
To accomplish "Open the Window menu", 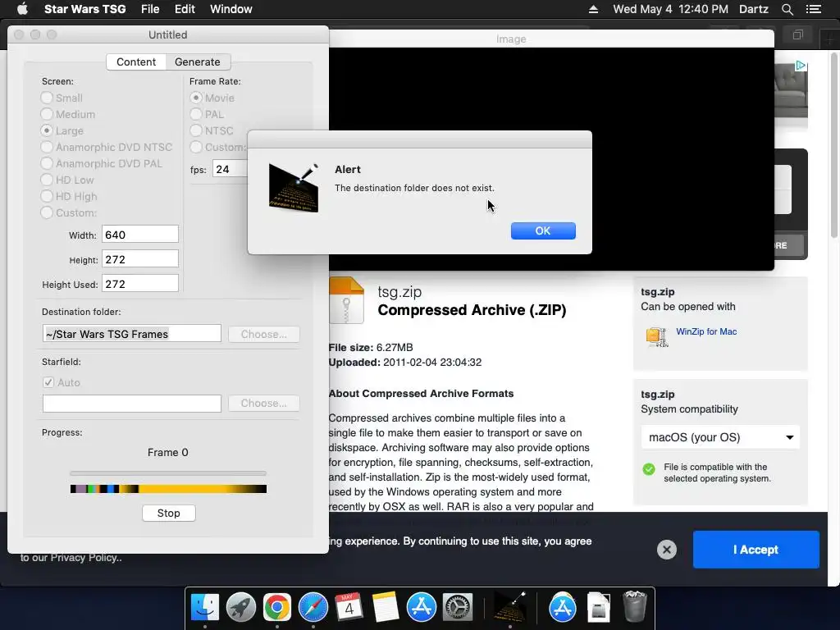I will pyautogui.click(x=231, y=9).
